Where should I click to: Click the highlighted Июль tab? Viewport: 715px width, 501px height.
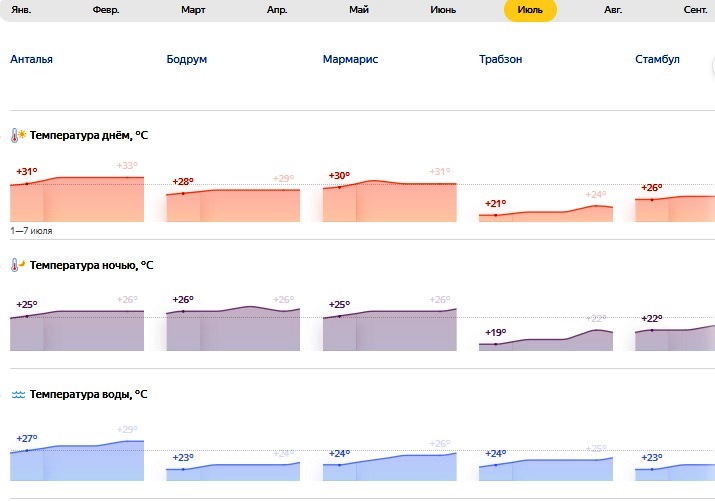click(x=530, y=10)
